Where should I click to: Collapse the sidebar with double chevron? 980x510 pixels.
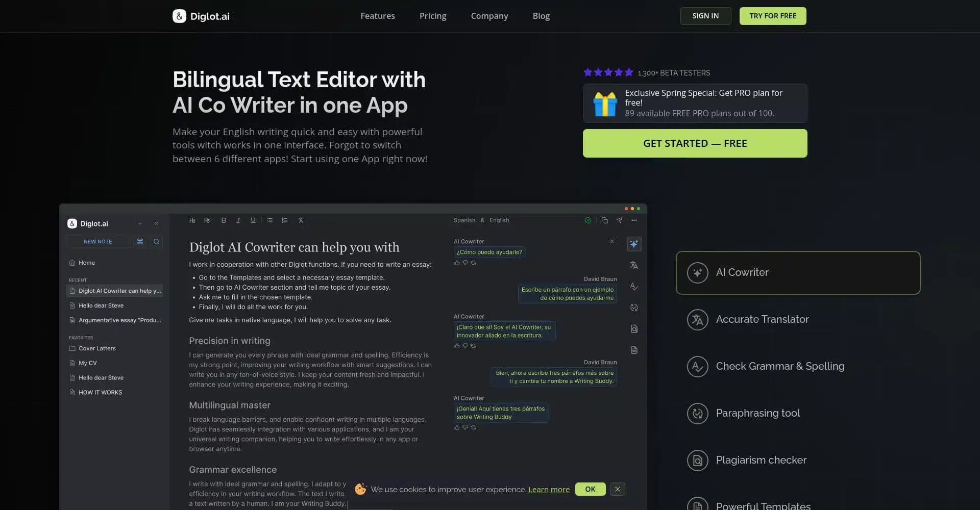(156, 223)
